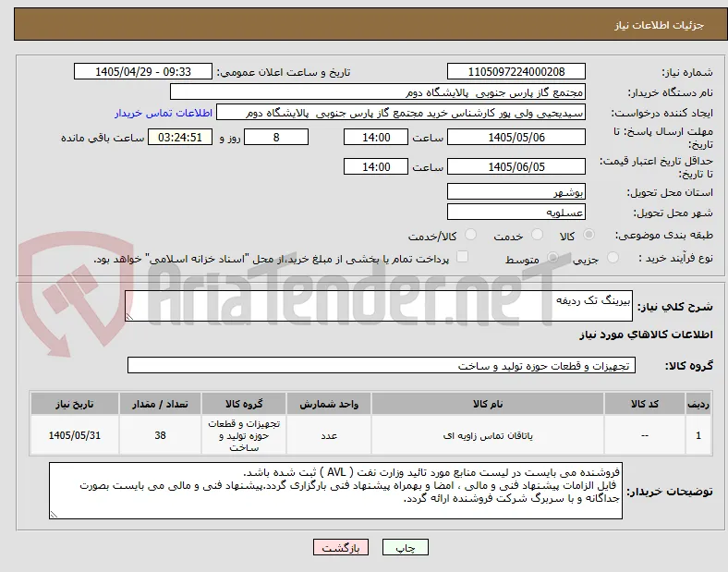The width and height of the screenshot is (728, 572).
Task: Click the کد کالا cell showing --
Action: (645, 435)
